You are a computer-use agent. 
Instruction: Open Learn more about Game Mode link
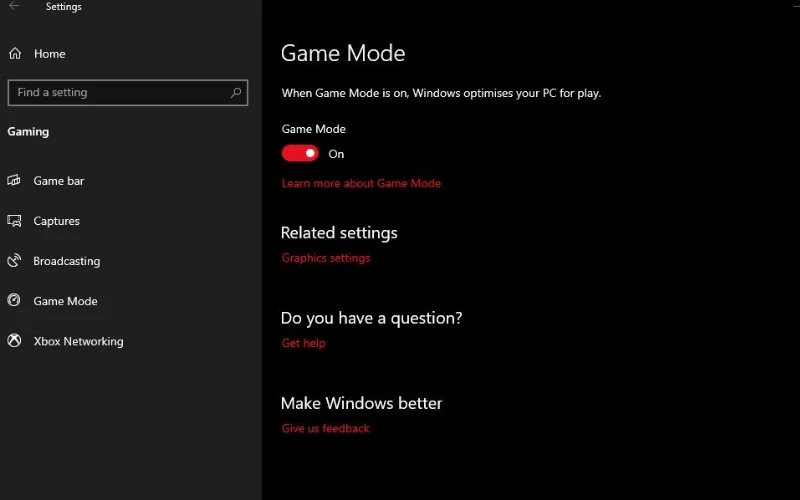[361, 183]
